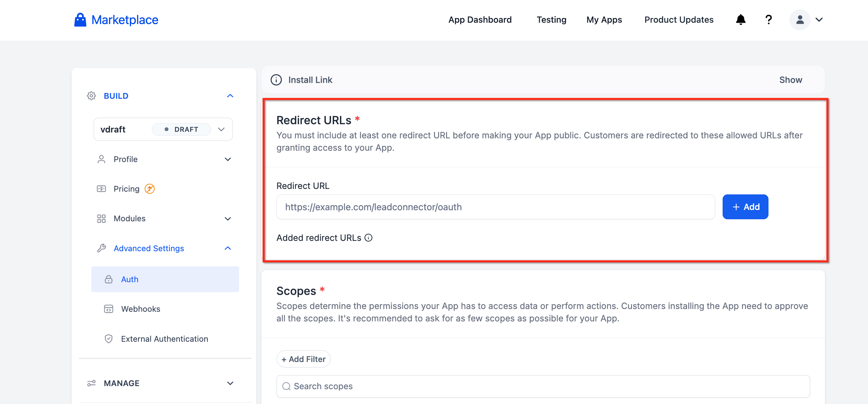Click the BUILD gear icon

(x=91, y=96)
